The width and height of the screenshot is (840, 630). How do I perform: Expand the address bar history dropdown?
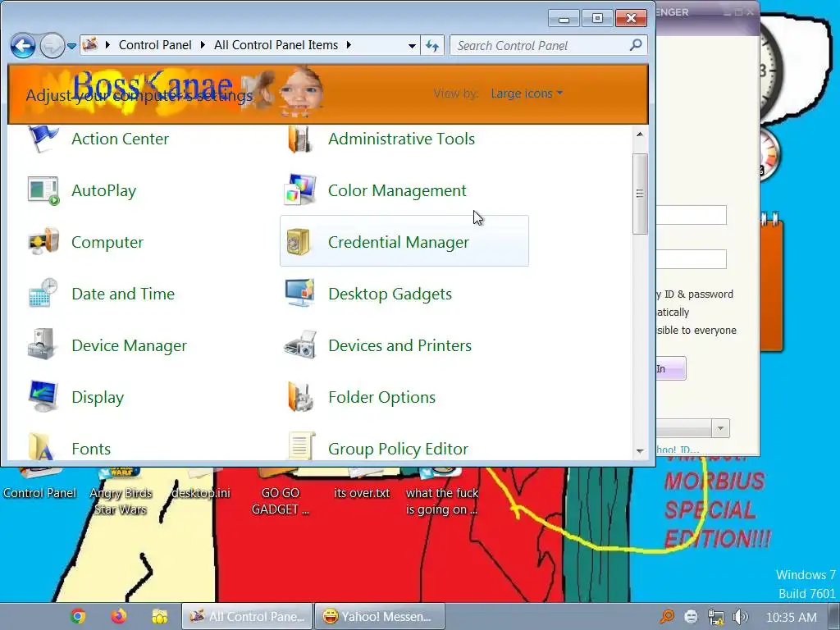[x=412, y=46]
